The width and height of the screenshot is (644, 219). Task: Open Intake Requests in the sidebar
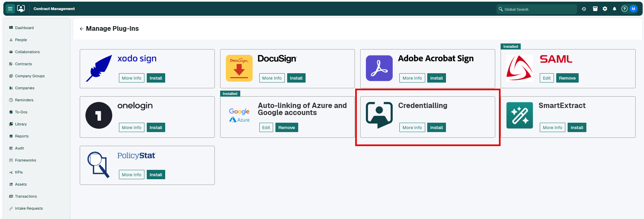point(29,208)
